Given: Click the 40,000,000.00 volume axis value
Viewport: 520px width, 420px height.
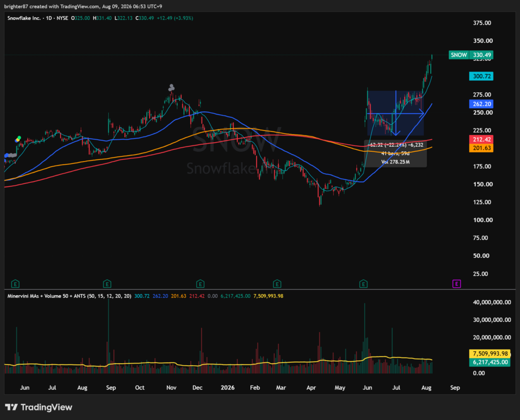Looking at the screenshot, I should pos(492,302).
